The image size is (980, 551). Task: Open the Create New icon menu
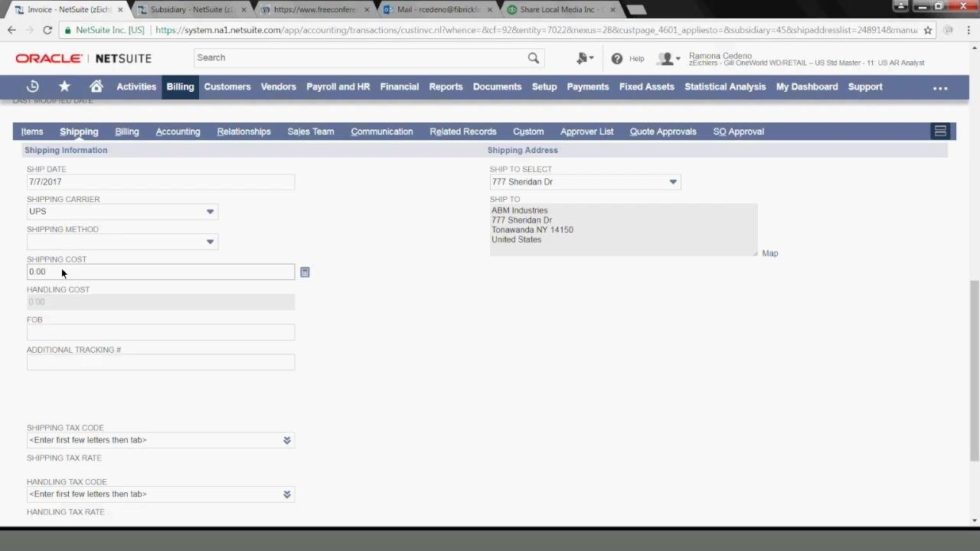click(585, 58)
